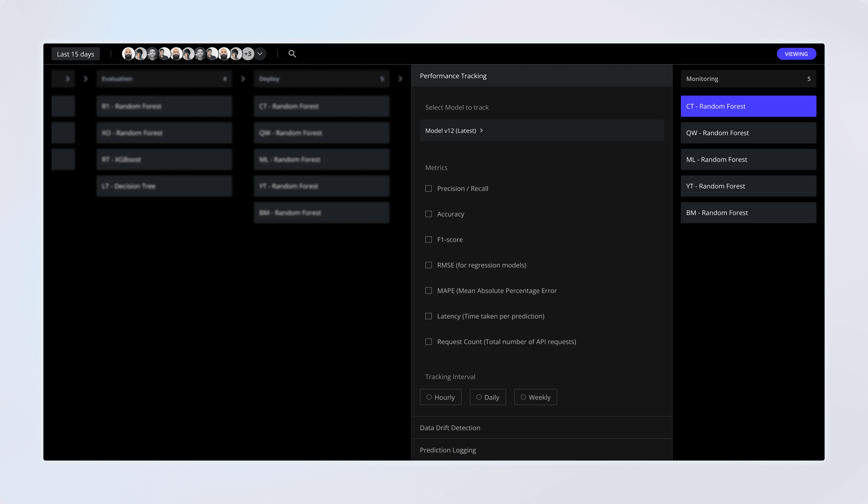Select BM - Random Forest in Monitoring

[x=748, y=213]
